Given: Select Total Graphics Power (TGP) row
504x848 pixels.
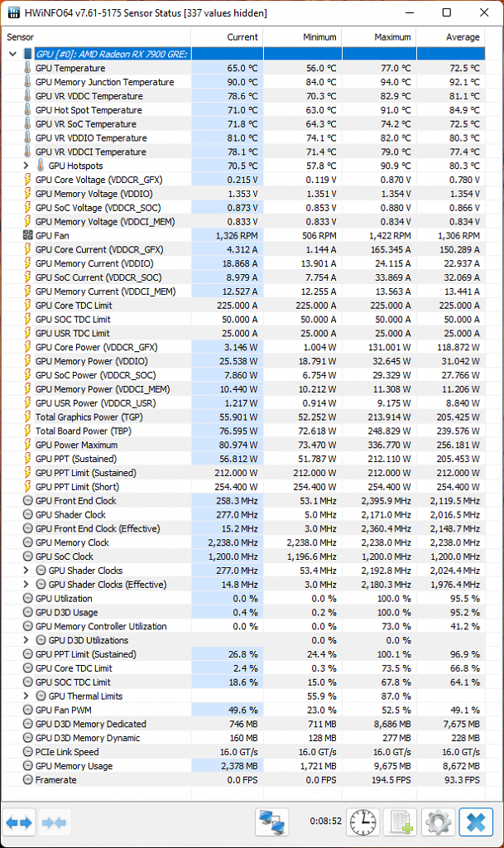Looking at the screenshot, I should (x=243, y=417).
